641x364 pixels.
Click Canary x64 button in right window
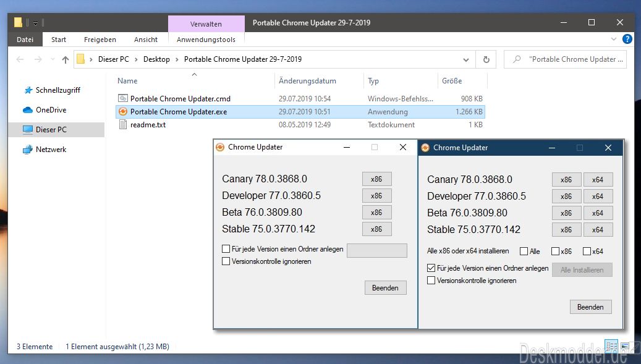pos(598,180)
